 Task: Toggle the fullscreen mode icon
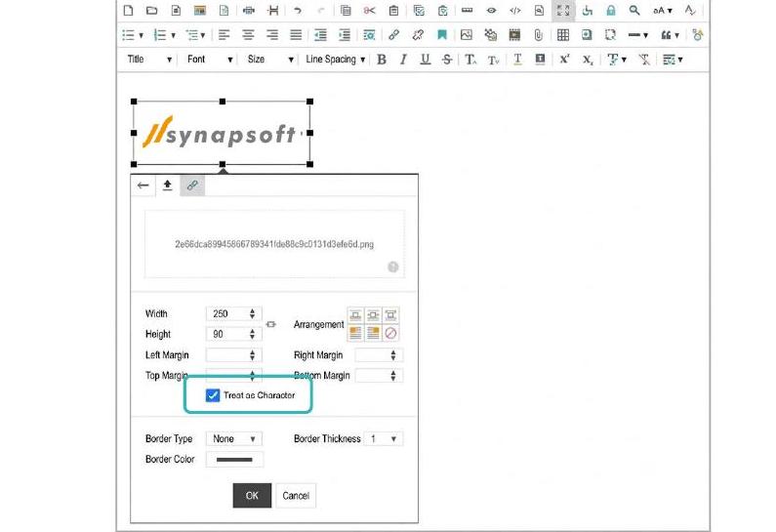click(563, 11)
